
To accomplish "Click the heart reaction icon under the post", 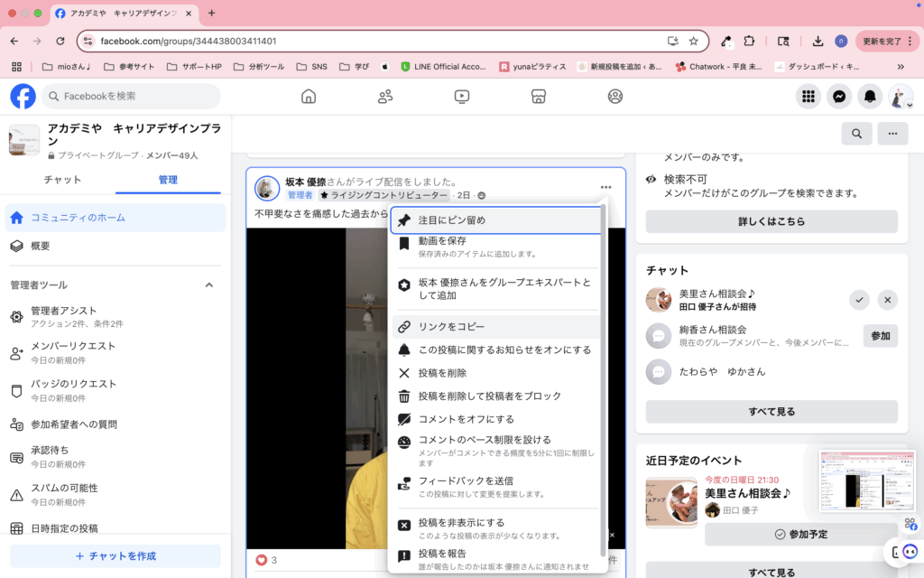I will pos(261,560).
